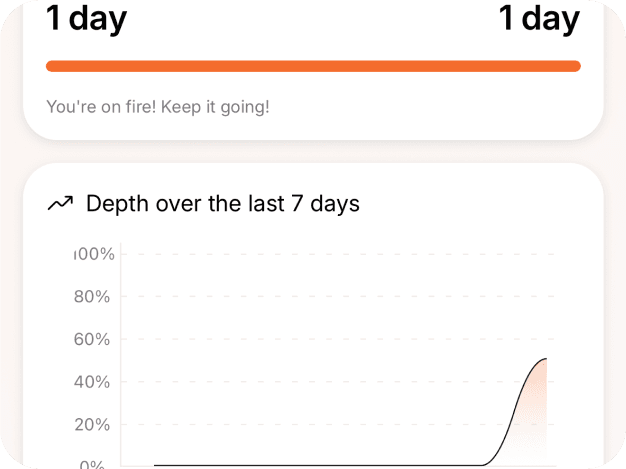Click the 100% y-axis label
Viewport: 626px width, 469px height.
[96, 254]
